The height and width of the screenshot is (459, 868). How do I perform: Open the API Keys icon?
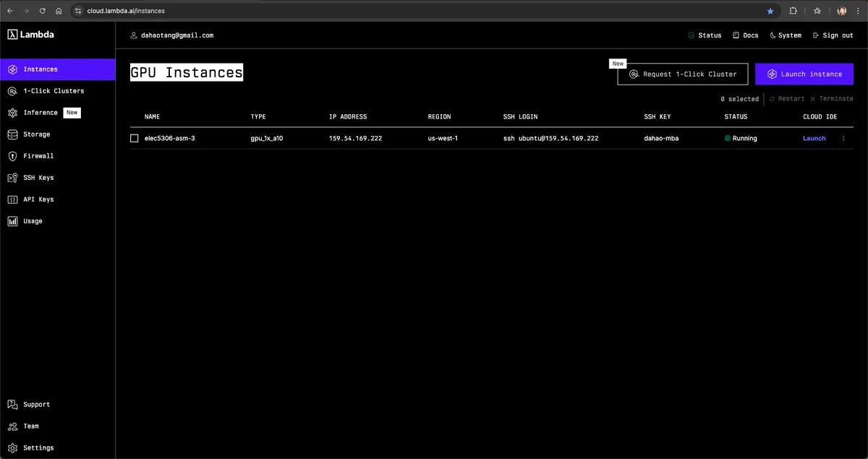(x=13, y=200)
